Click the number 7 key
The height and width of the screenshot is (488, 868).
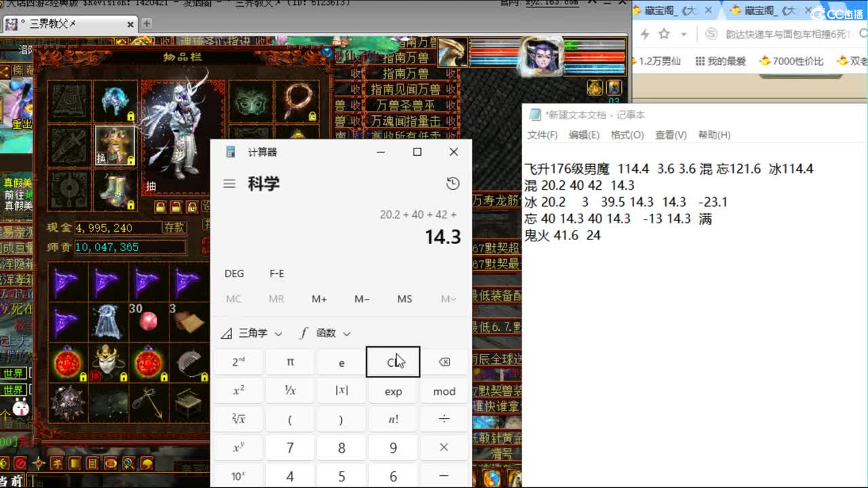pyautogui.click(x=290, y=448)
